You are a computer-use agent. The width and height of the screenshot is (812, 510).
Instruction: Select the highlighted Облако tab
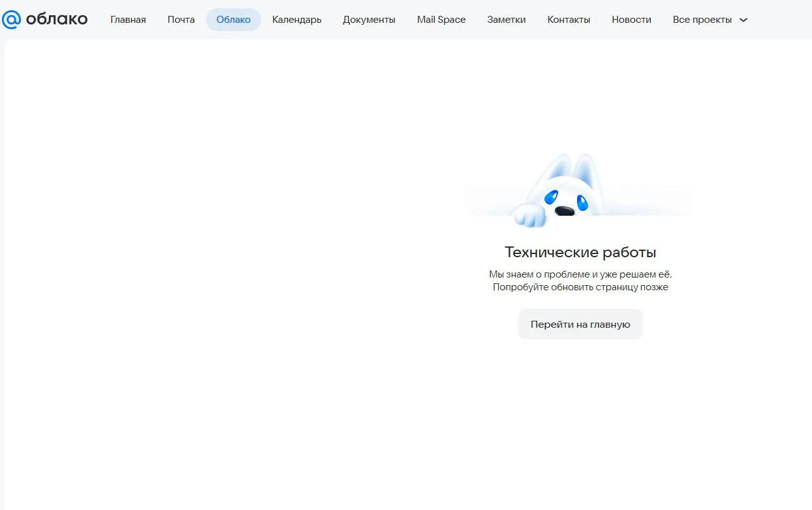point(234,20)
